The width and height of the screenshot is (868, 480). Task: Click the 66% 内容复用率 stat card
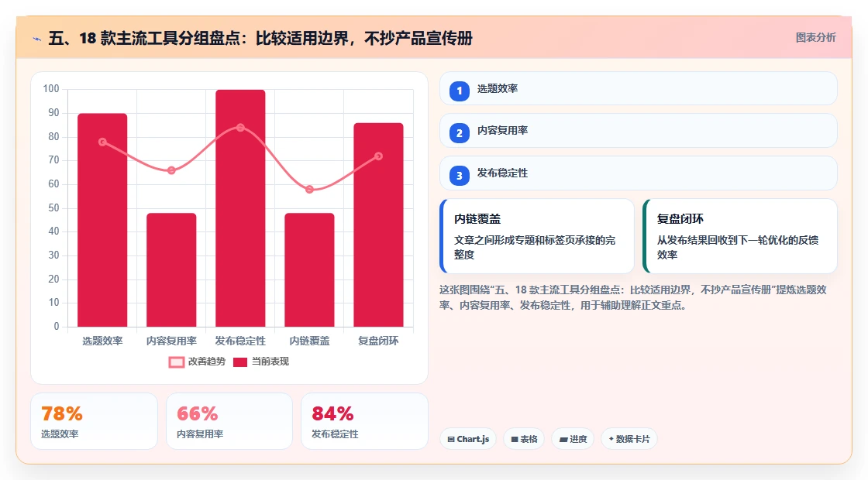click(229, 421)
